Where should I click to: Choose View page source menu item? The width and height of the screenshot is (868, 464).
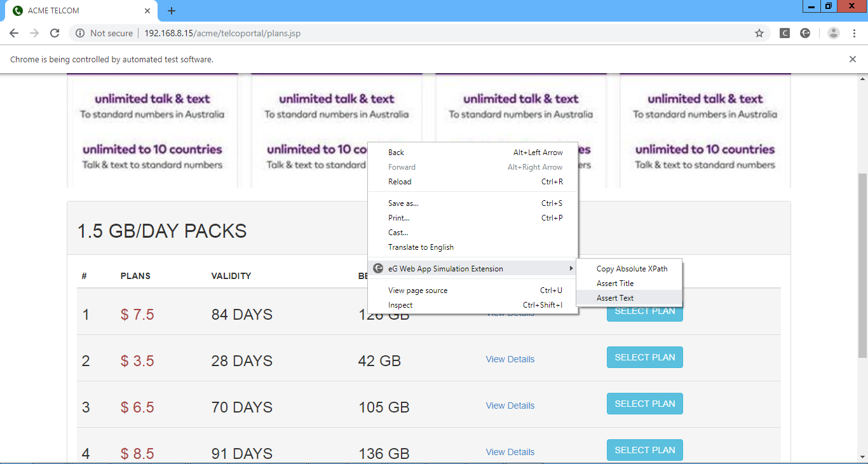[473, 290]
